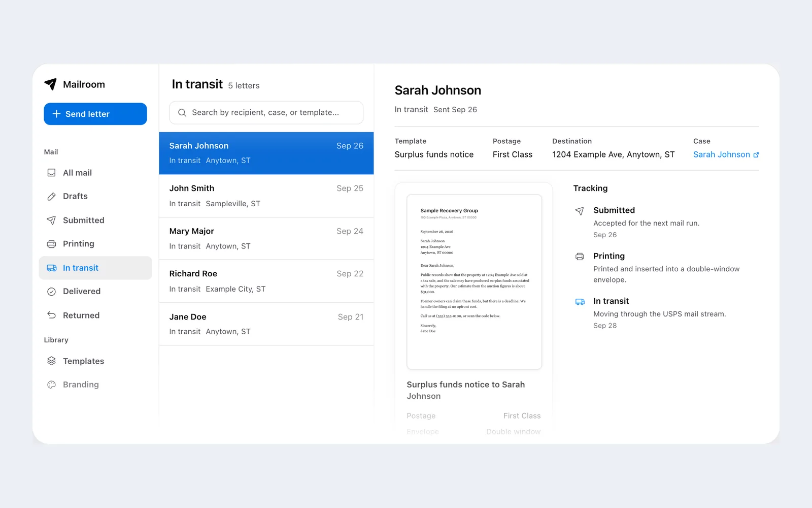Click the Send letter button
Screen dimensions: 812x508
(95, 114)
